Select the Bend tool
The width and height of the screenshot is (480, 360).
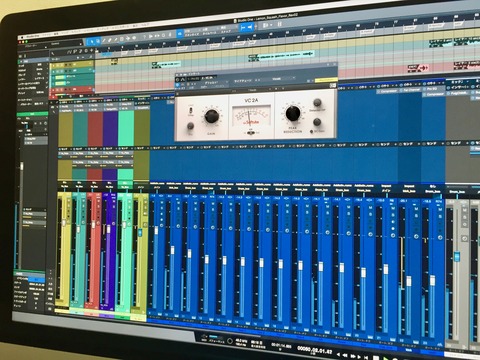point(128,39)
